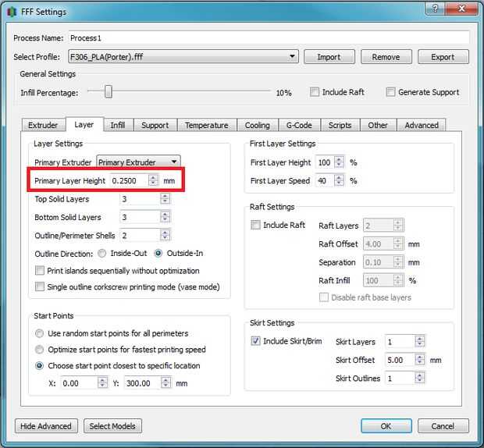The height and width of the screenshot is (448, 484).
Task: Switch to the Scripts tab
Action: [340, 125]
